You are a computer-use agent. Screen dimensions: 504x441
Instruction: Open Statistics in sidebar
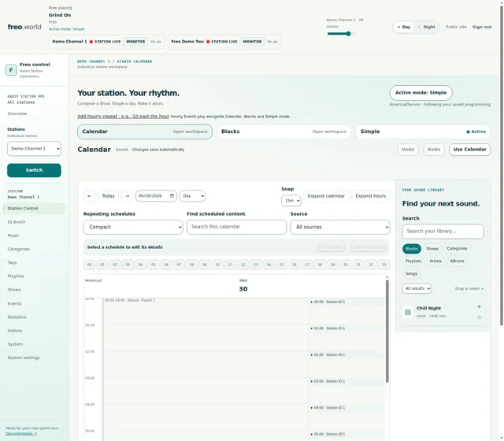pyautogui.click(x=17, y=317)
